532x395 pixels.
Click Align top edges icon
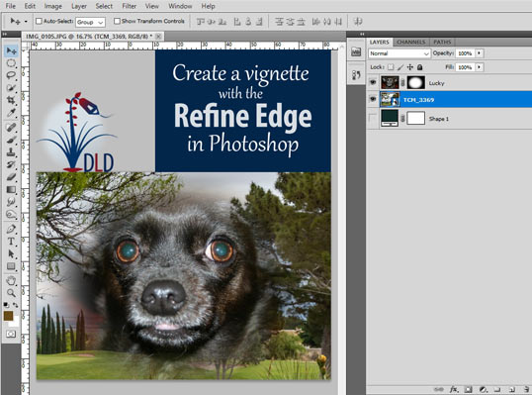200,22
